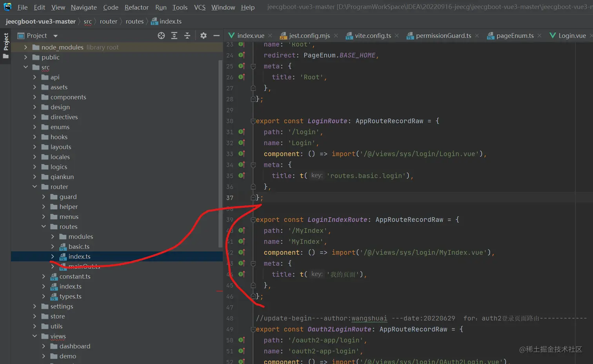Hide the Project panel with minus icon

click(216, 36)
